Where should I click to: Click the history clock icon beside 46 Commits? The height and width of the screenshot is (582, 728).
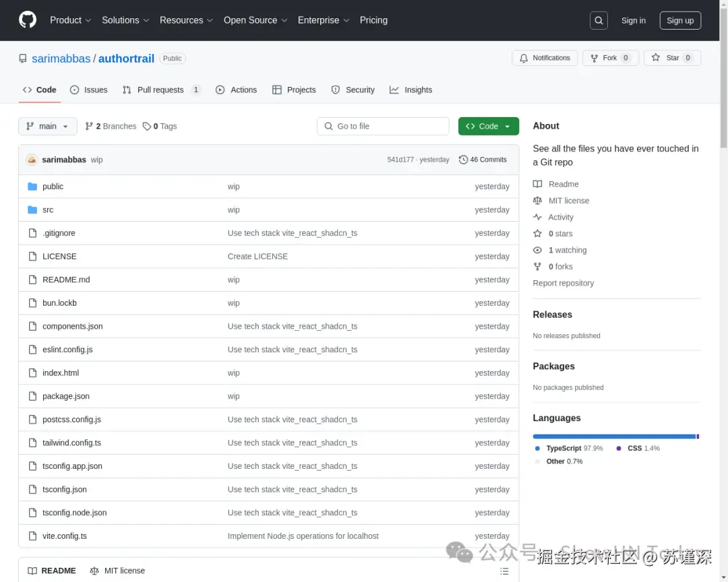(463, 160)
